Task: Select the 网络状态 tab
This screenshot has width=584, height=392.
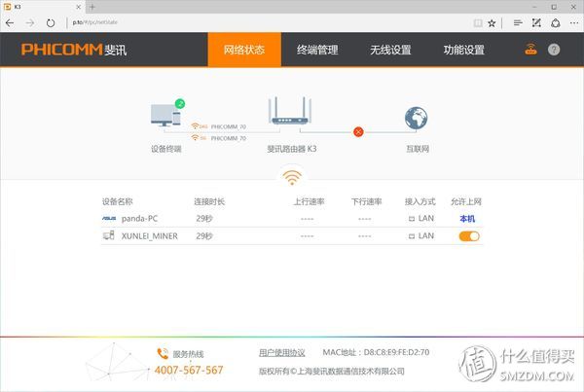Action: point(244,50)
